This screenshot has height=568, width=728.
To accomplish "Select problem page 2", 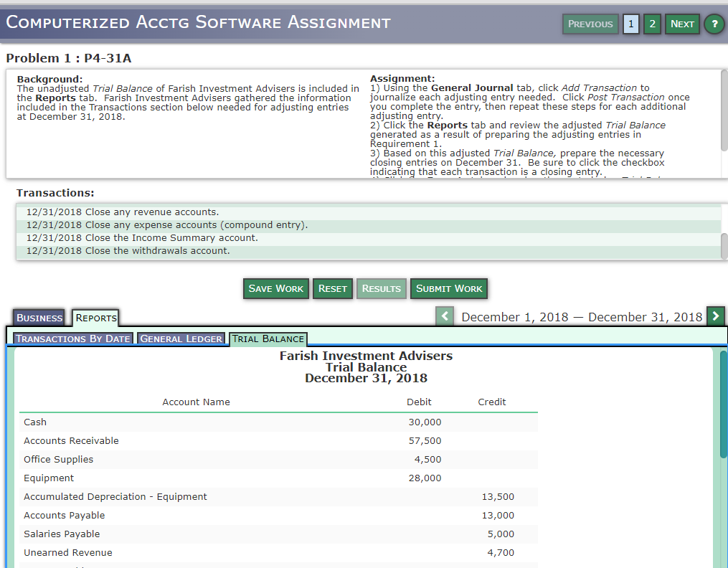I will coord(652,24).
